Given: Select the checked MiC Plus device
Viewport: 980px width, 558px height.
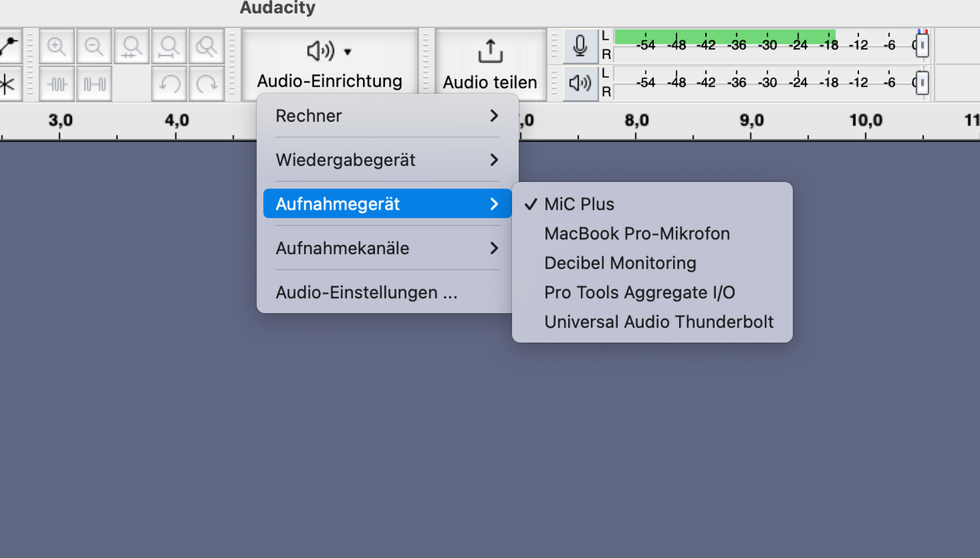Looking at the screenshot, I should [x=652, y=204].
